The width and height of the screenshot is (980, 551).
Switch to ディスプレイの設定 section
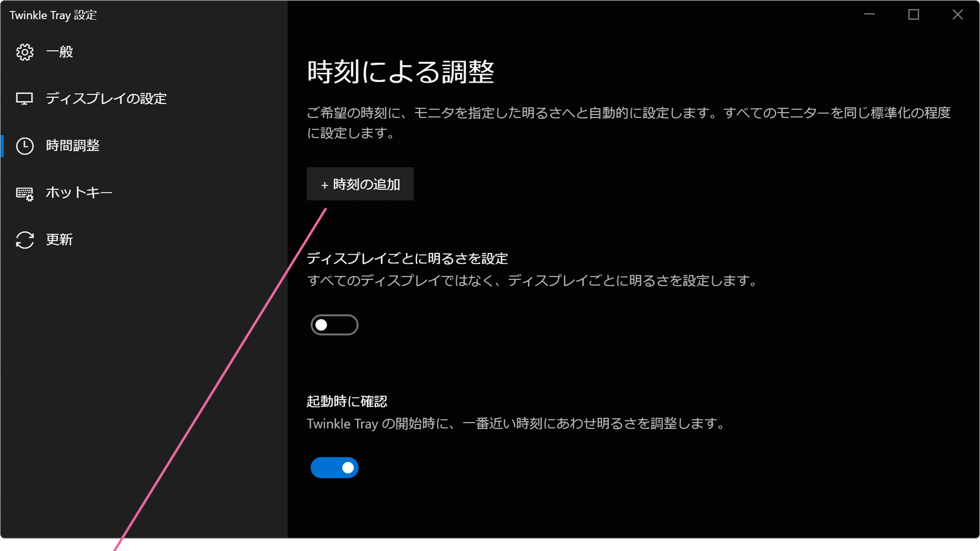click(106, 99)
